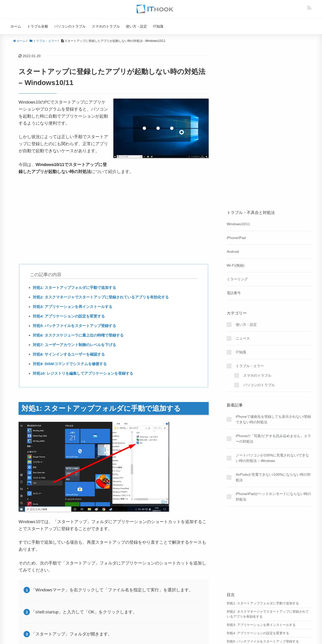Open 電話番号 in sidebar trouble list
Screen dimensions: 322x644
pos(234,293)
